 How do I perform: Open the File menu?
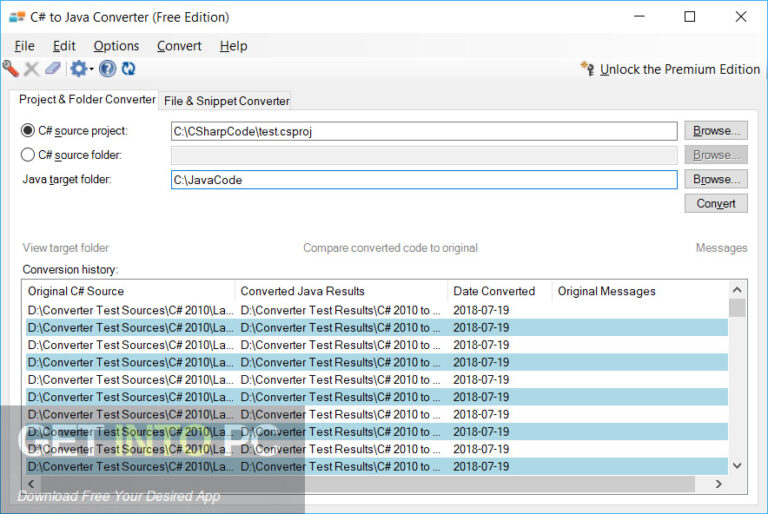coord(24,46)
